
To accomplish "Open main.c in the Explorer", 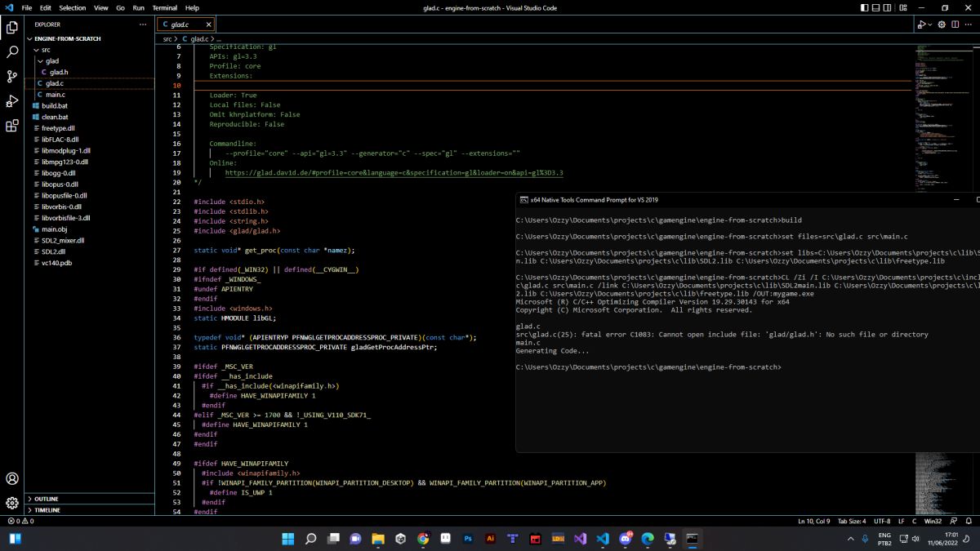I will pos(90,95).
